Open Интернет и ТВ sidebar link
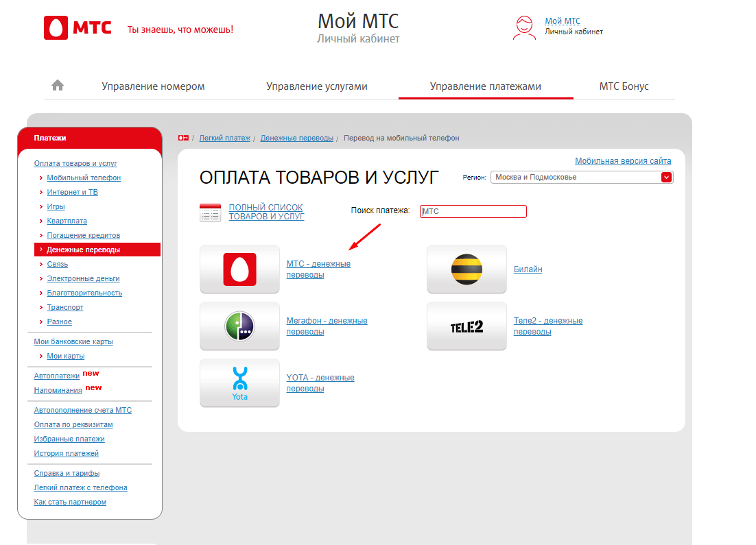The image size is (756, 545). 72,192
